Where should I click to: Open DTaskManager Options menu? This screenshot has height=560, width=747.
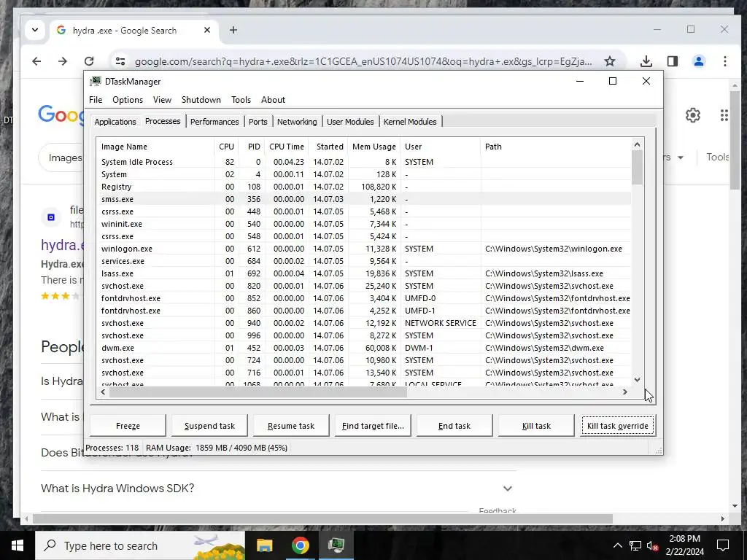click(x=128, y=99)
